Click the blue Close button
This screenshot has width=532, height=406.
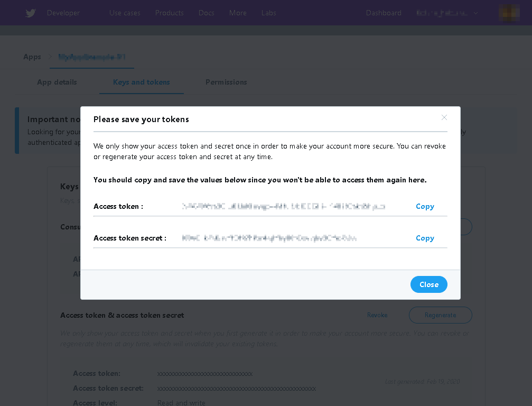(x=429, y=284)
